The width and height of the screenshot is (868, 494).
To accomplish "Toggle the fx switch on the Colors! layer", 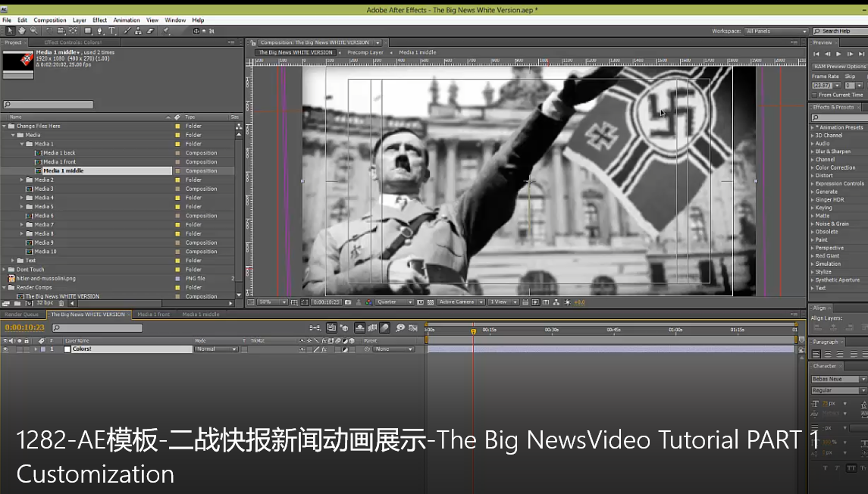I will click(x=324, y=349).
